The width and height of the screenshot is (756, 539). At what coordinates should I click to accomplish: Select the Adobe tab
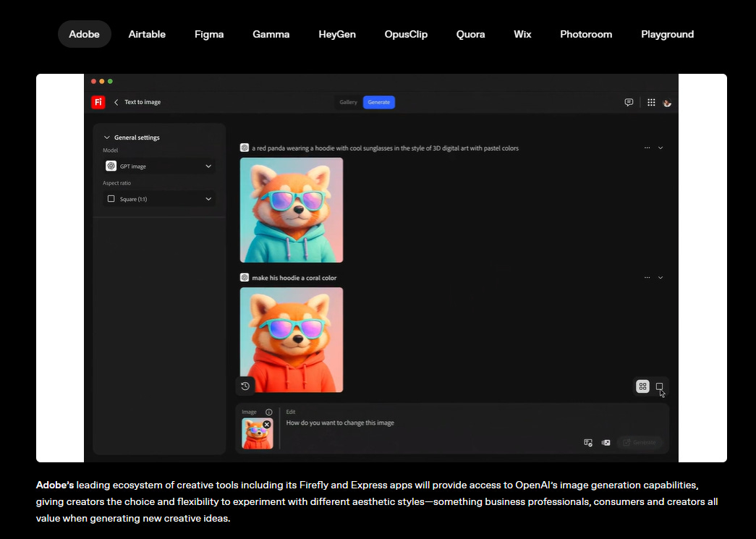tap(85, 34)
